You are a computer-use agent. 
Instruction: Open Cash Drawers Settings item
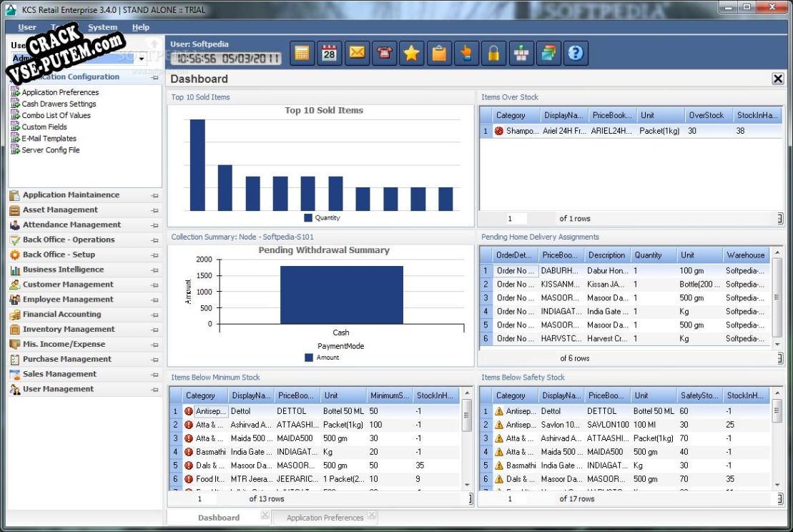point(59,104)
